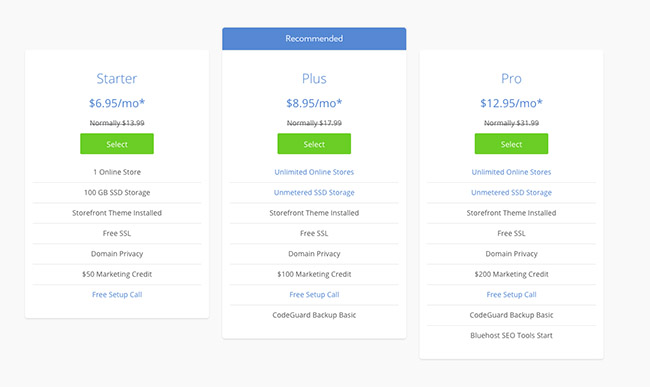
Task: Click the $12.95/mo* price text
Action: pyautogui.click(x=511, y=103)
